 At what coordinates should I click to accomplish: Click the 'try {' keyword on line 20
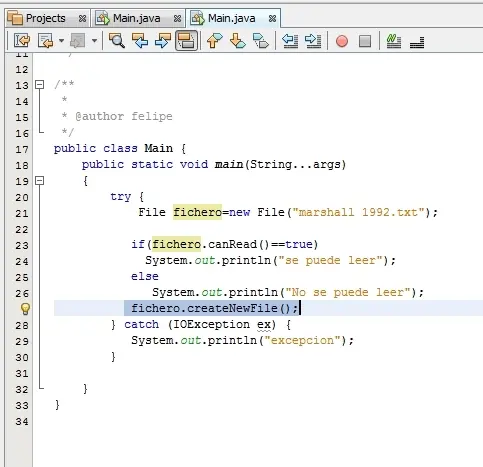127,197
